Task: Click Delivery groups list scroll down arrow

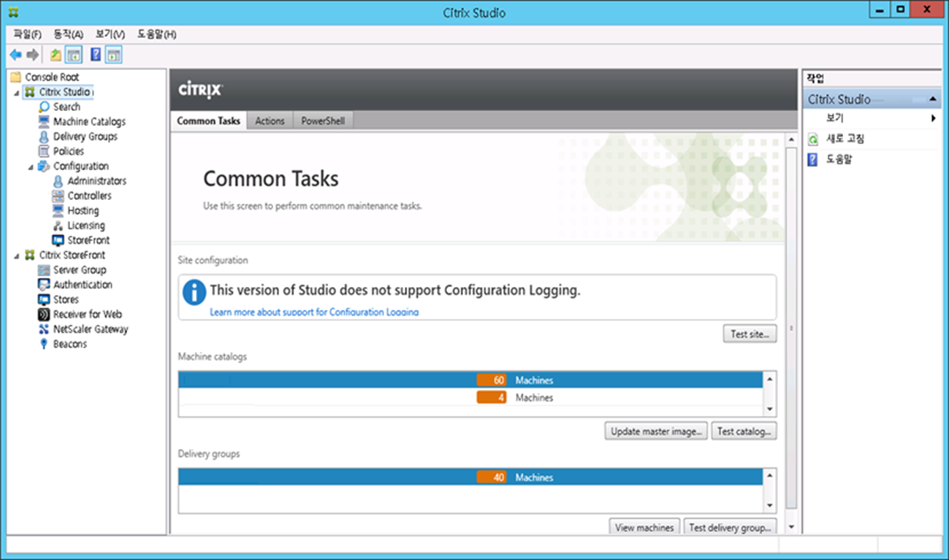Action: pyautogui.click(x=769, y=506)
